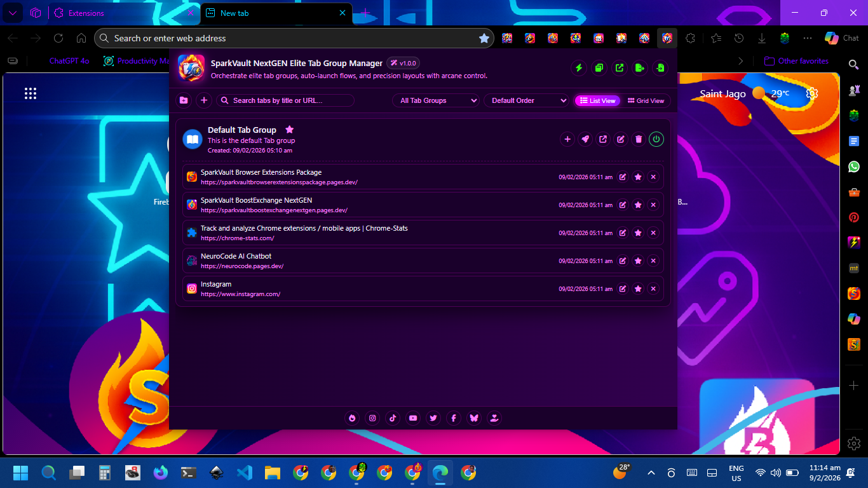Screen dimensions: 868x488
Task: Open the TikTok link in the footer
Action: point(393,418)
